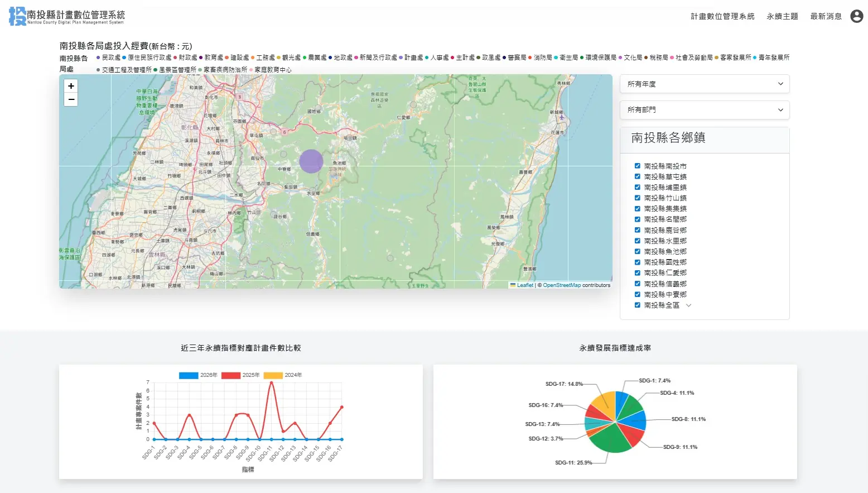868x493 pixels.
Task: Uncheck the 南投縣全區 checkbox
Action: pyautogui.click(x=637, y=305)
